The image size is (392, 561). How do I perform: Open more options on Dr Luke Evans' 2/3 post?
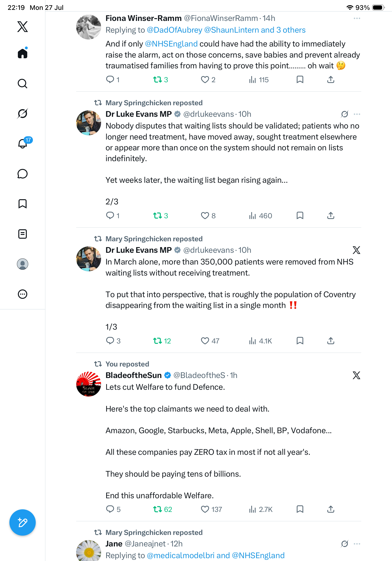(x=357, y=114)
